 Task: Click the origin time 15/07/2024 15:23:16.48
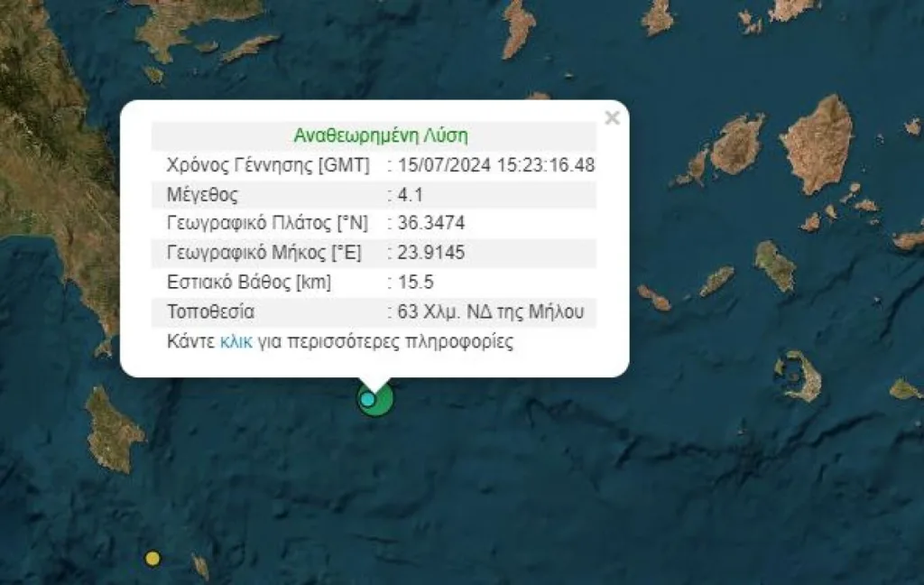coord(496,165)
